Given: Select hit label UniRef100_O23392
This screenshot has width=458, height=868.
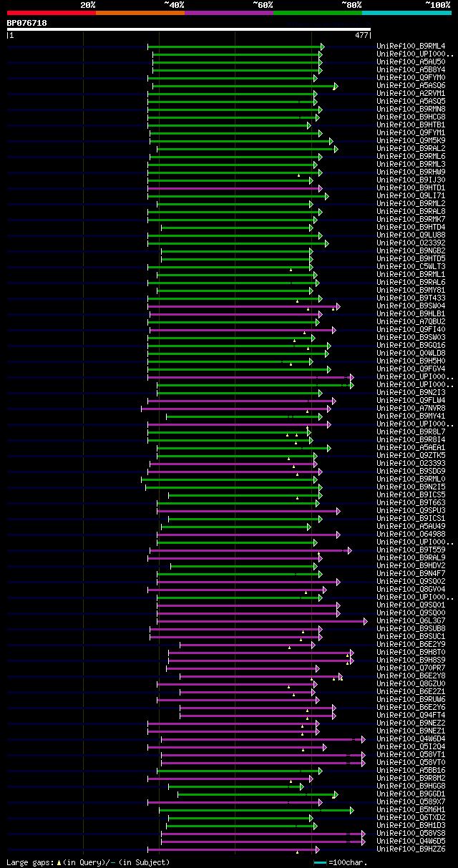Looking at the screenshot, I should 411,243.
